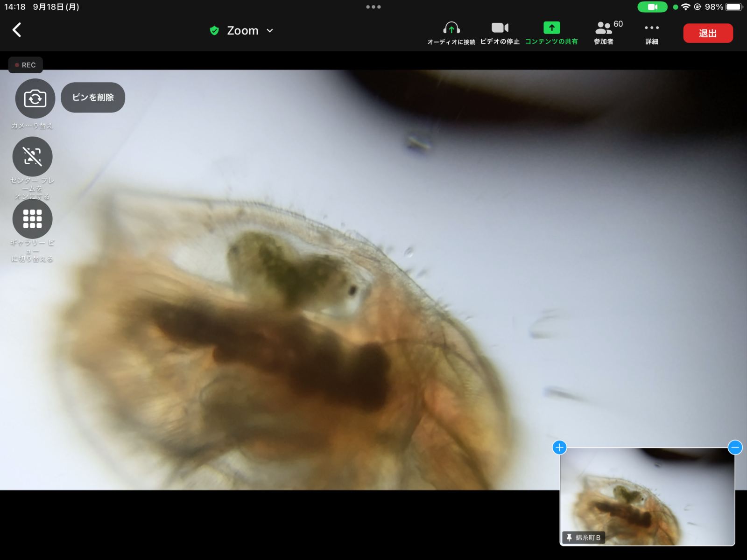Click the green security shield icon
The height and width of the screenshot is (560, 747).
coord(214,31)
